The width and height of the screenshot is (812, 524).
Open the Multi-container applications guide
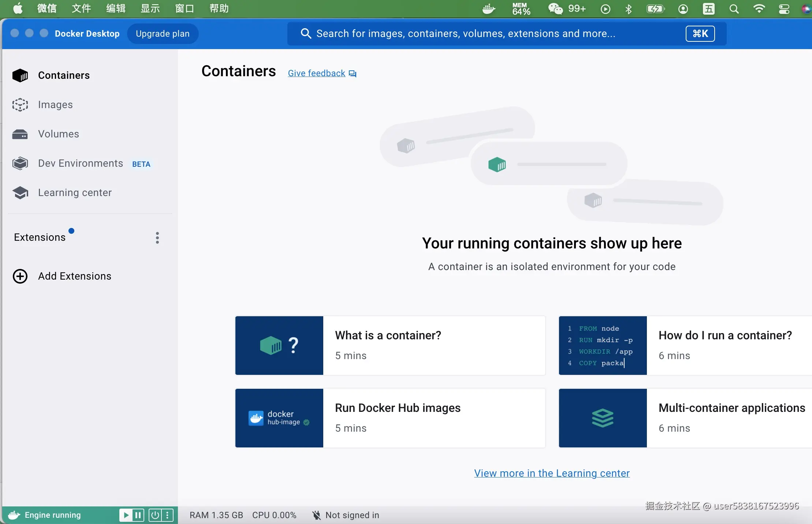tap(685, 418)
